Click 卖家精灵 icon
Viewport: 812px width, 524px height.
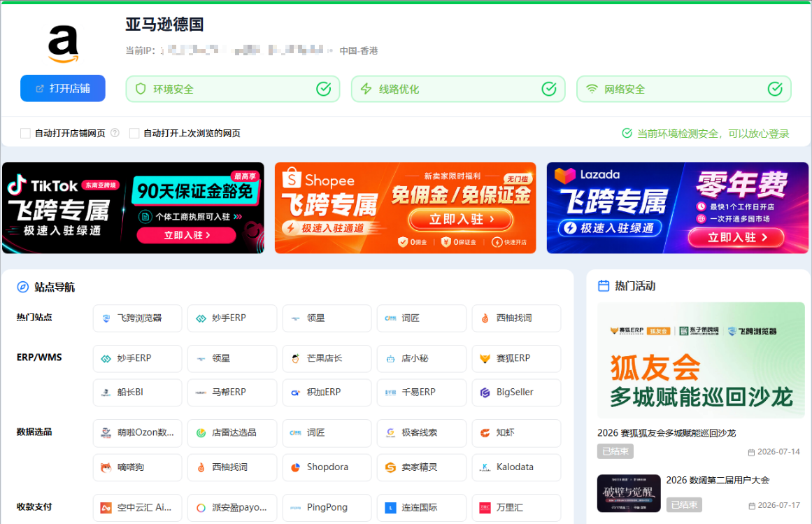[390, 467]
